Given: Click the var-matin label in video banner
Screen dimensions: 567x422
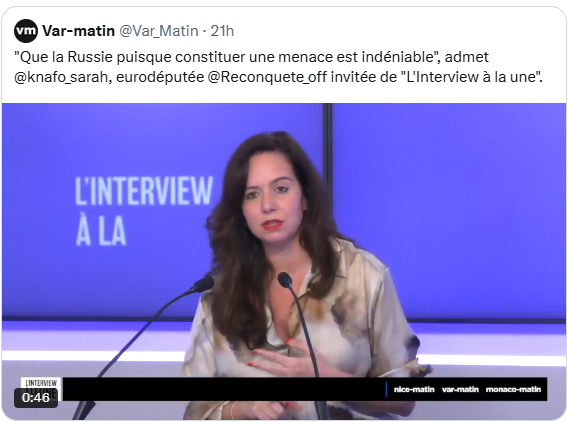Looking at the screenshot, I should (x=460, y=389).
